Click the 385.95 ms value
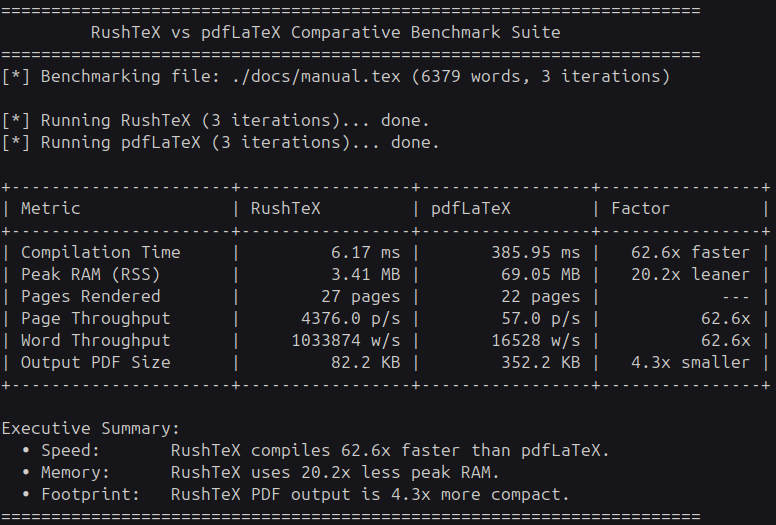This screenshot has width=776, height=525. pos(535,253)
